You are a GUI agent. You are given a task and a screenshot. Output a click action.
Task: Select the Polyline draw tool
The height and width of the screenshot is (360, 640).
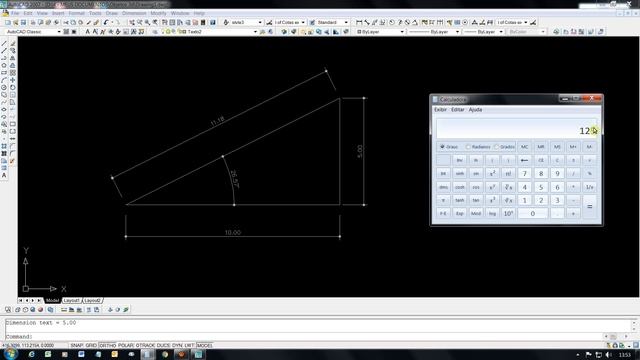click(4, 58)
